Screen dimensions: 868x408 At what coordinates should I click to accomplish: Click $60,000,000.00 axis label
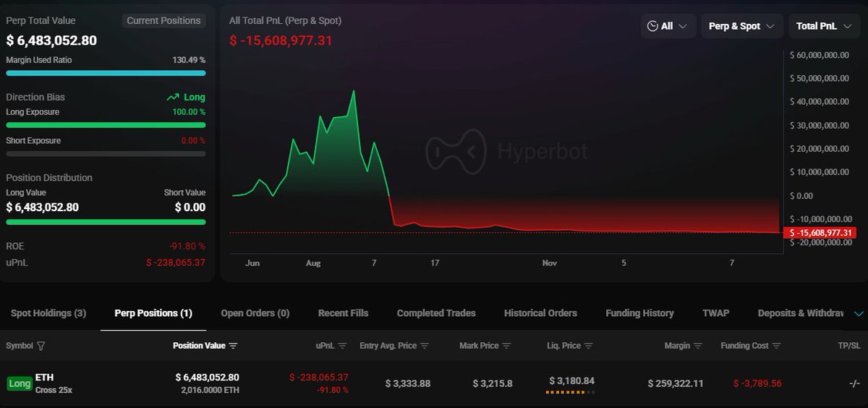click(x=820, y=55)
